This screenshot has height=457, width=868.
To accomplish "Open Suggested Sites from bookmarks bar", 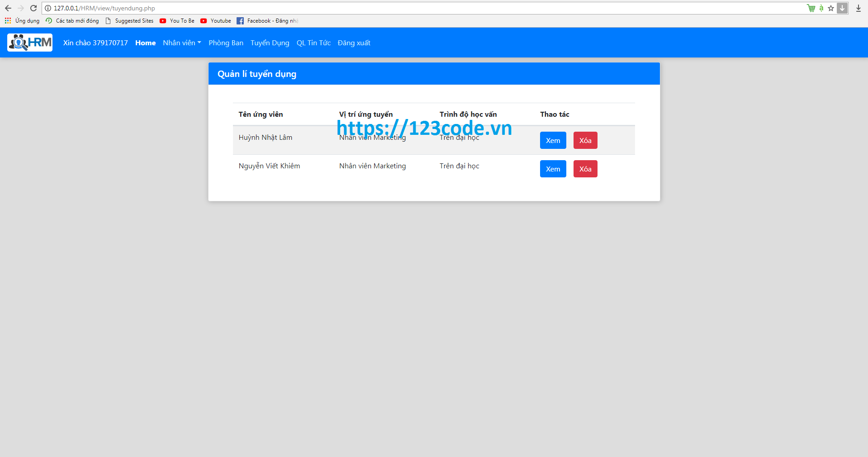I will (134, 21).
